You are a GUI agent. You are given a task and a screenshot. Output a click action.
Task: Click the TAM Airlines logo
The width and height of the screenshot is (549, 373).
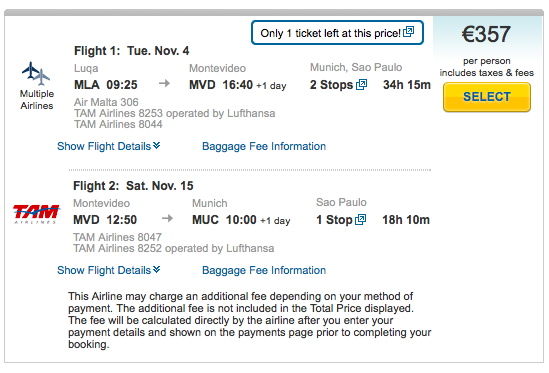point(36,214)
